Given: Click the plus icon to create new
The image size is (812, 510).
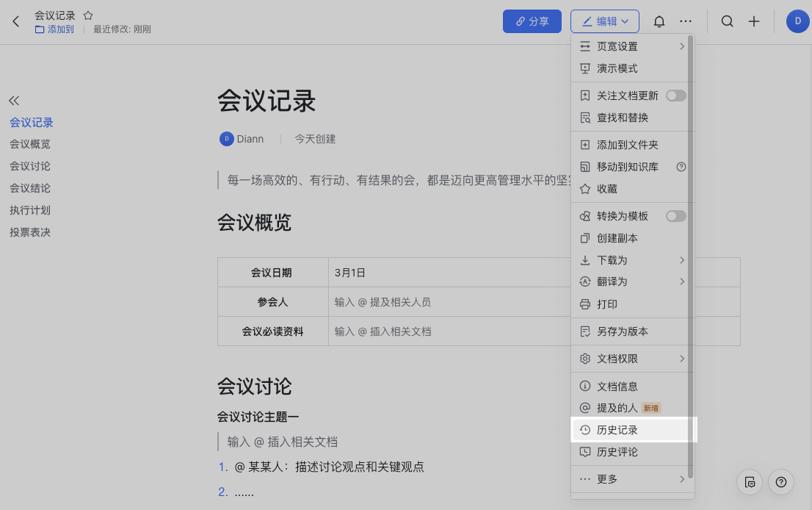Looking at the screenshot, I should [x=754, y=21].
